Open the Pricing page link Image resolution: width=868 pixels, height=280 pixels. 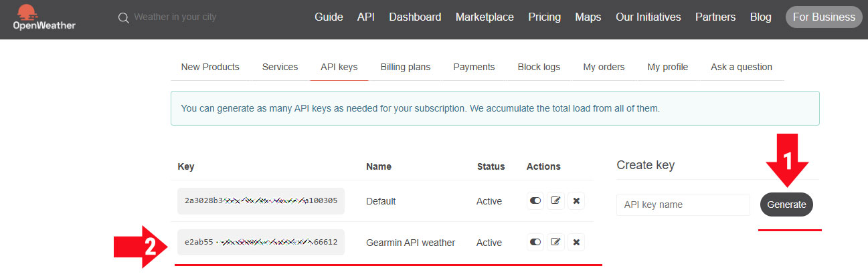coord(544,17)
